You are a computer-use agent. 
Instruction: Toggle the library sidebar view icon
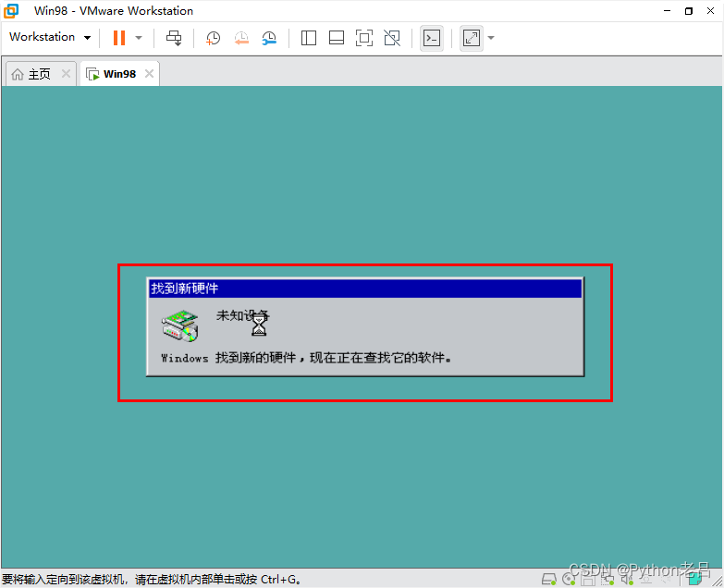(x=309, y=38)
